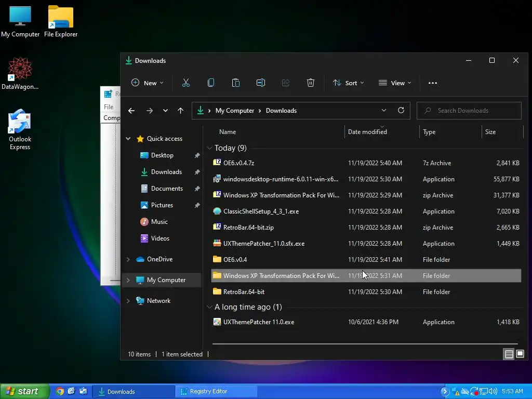
Task: Switch to large thumbnails view layout icon
Action: (x=520, y=354)
